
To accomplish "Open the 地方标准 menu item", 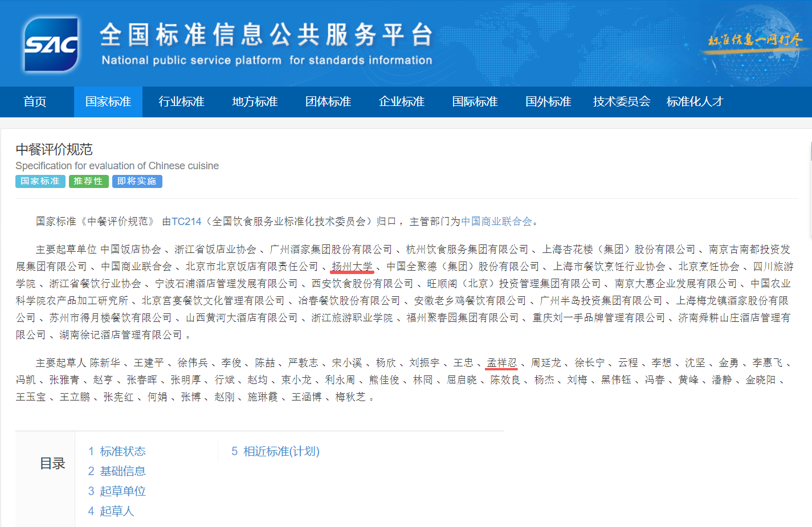I will [x=255, y=102].
